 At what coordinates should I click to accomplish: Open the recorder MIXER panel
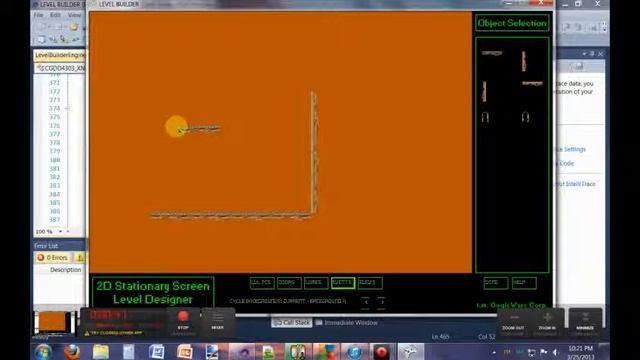point(218,321)
